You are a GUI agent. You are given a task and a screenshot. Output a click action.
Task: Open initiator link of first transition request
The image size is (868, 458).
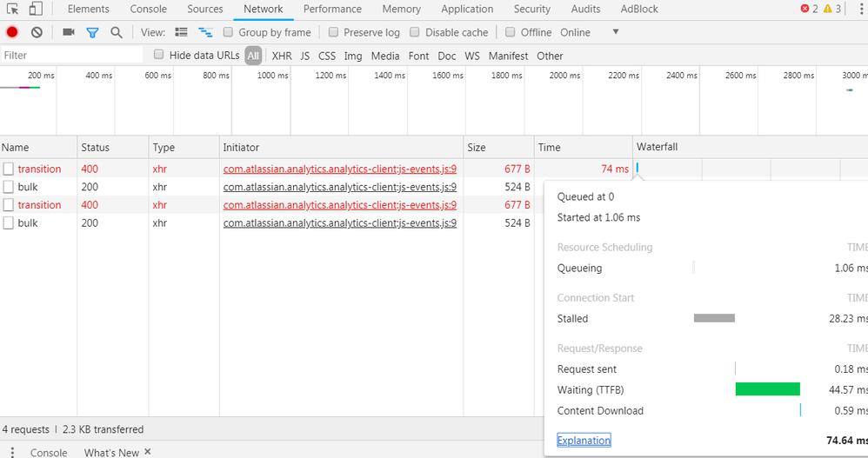[x=340, y=169]
